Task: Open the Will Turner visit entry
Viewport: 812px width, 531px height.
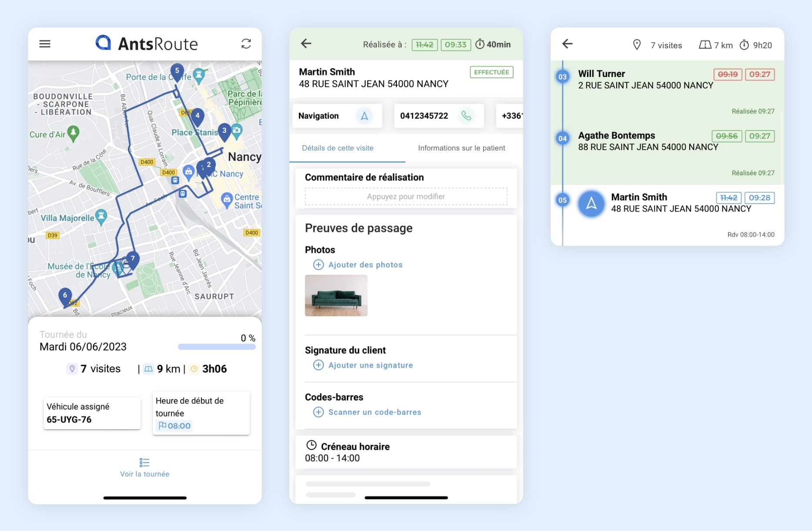Action: (x=645, y=80)
